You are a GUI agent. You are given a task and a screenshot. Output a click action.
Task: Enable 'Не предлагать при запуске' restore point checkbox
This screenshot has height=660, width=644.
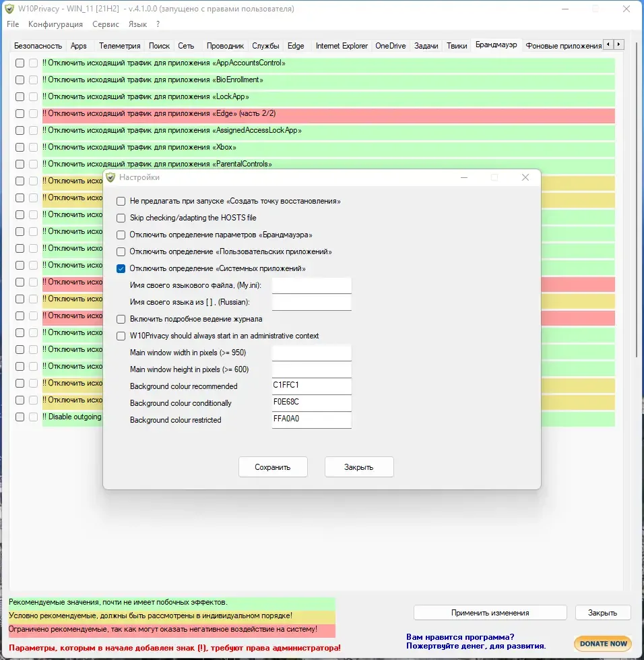point(121,201)
